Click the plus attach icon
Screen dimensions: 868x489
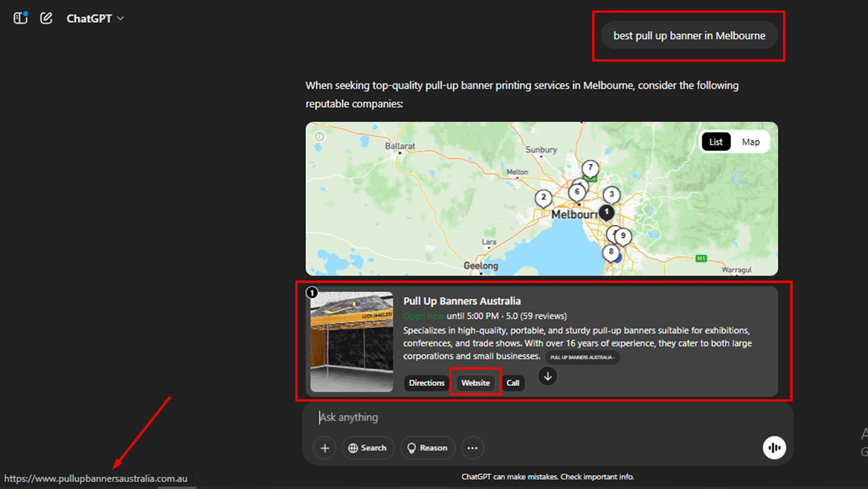pyautogui.click(x=324, y=448)
